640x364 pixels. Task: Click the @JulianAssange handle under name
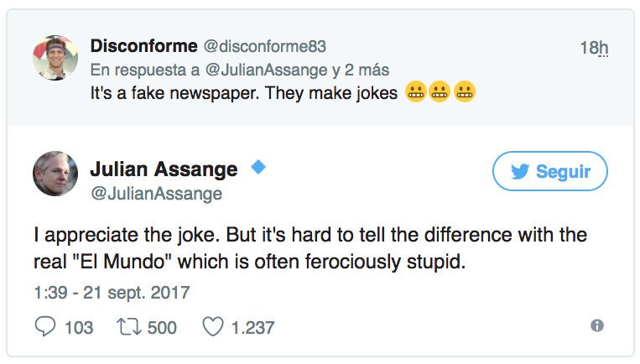click(x=156, y=194)
